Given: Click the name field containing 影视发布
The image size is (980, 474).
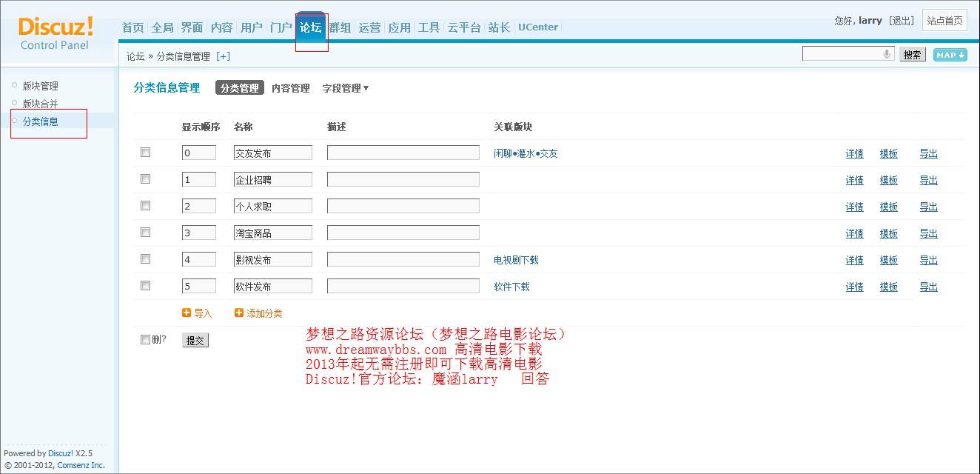Looking at the screenshot, I should 273,259.
